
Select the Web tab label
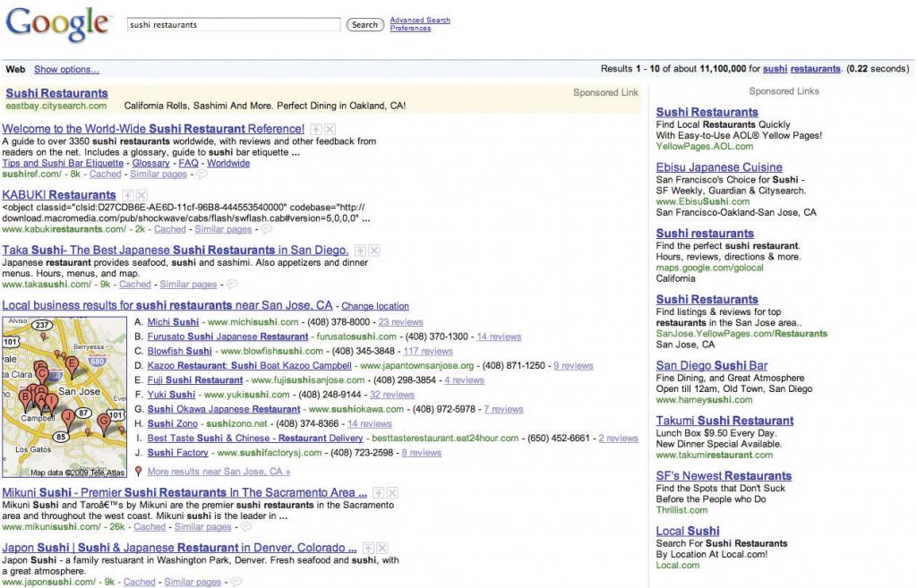click(15, 69)
